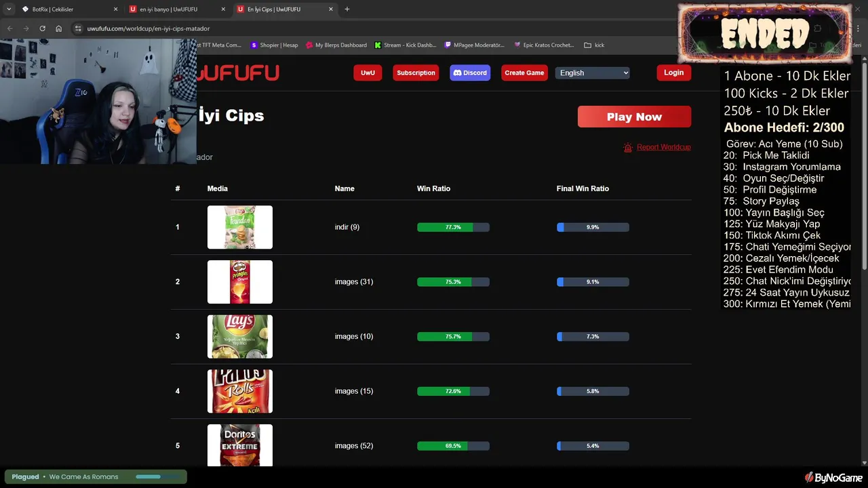The image size is (868, 488).
Task: Open the Frito Lay's Fırından chips thumbnail
Action: tap(240, 227)
